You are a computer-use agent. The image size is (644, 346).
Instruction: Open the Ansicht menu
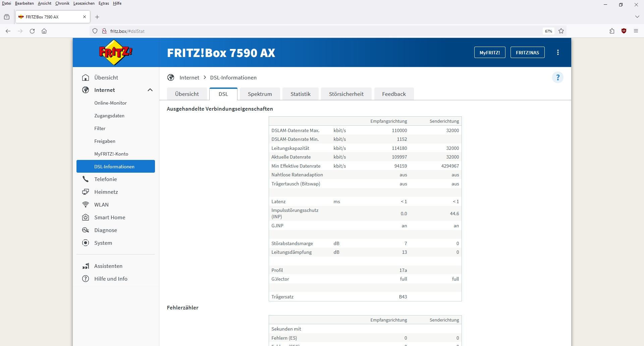point(45,3)
